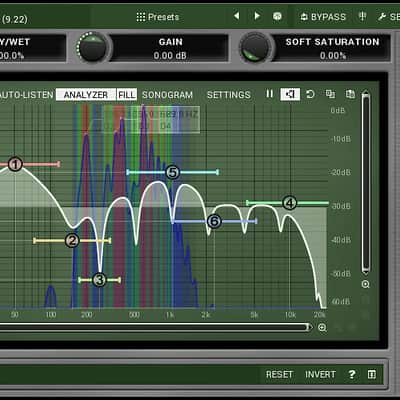Toggle the BYPASS button
400x400 pixels.
pyautogui.click(x=323, y=17)
